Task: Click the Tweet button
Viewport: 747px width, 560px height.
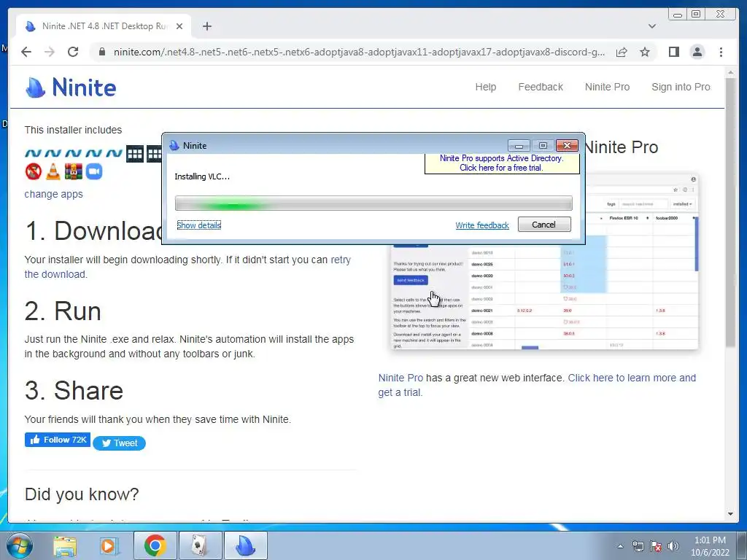Action: pos(119,443)
